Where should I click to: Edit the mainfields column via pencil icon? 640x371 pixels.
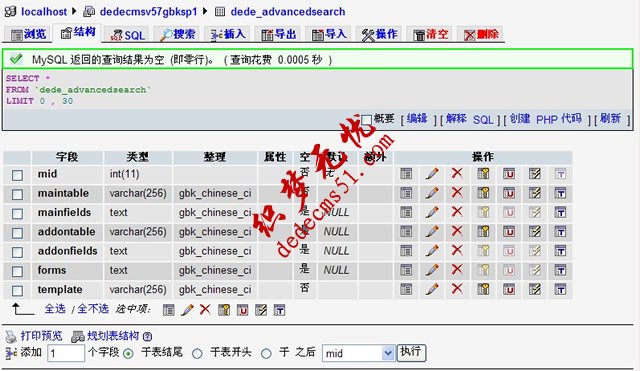[432, 212]
